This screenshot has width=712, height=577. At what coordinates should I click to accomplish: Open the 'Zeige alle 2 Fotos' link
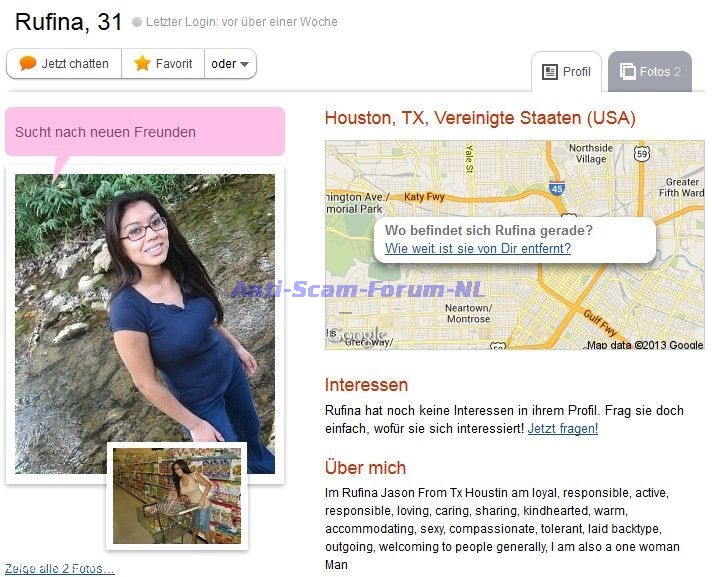pyautogui.click(x=59, y=568)
